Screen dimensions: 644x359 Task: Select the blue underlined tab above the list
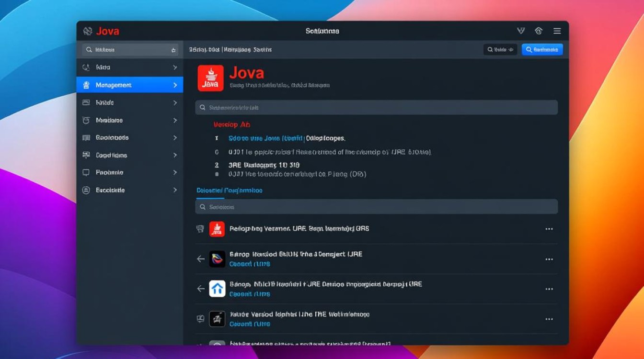point(230,191)
